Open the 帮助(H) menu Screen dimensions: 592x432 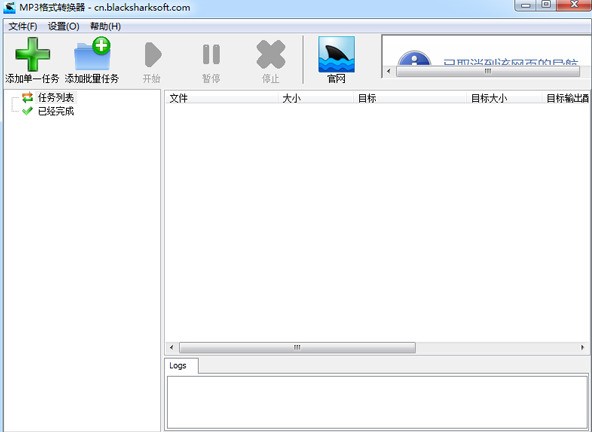(105, 26)
